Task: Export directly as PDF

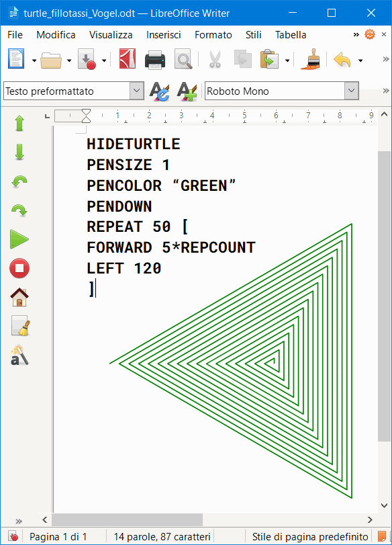Action: 128,59
